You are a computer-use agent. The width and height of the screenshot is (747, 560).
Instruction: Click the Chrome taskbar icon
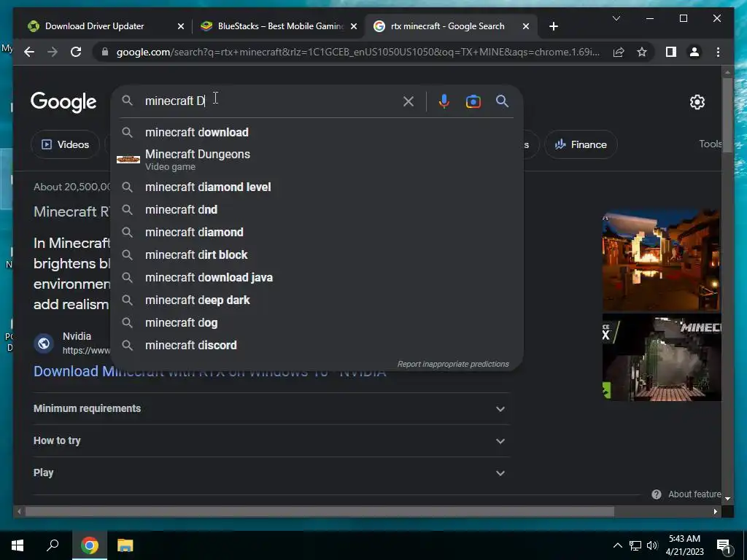(x=89, y=545)
